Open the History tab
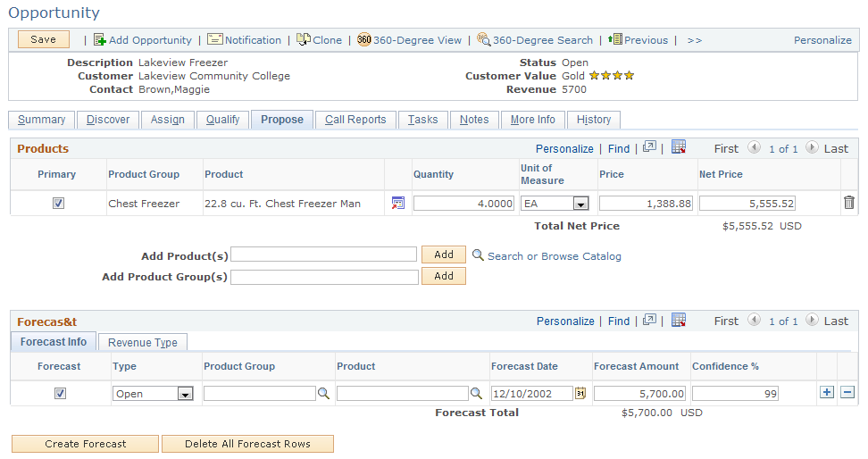This screenshot has height=459, width=868. tap(594, 120)
